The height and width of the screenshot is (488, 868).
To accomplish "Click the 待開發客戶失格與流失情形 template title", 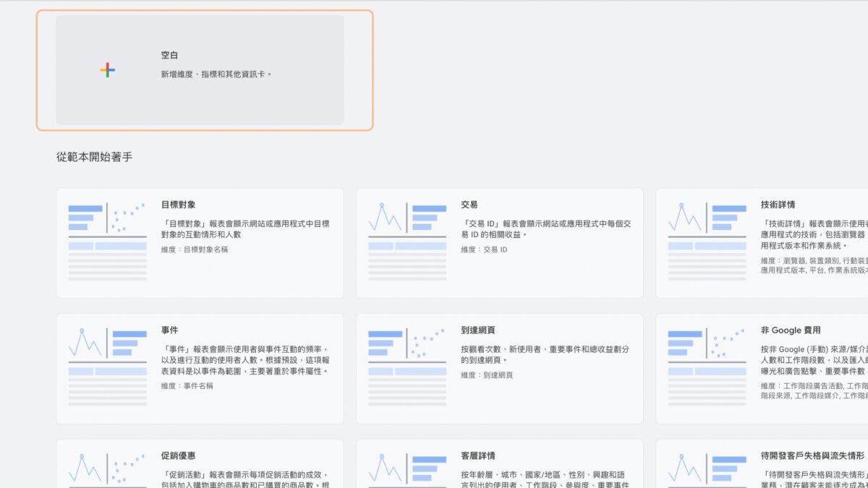I will click(x=812, y=456).
